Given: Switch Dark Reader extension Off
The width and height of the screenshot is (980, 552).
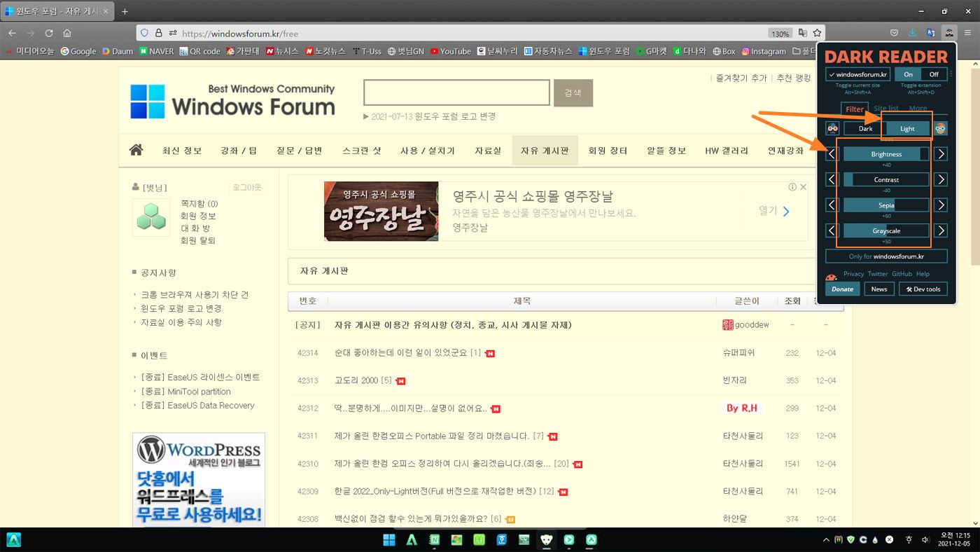Looking at the screenshot, I should point(934,74).
